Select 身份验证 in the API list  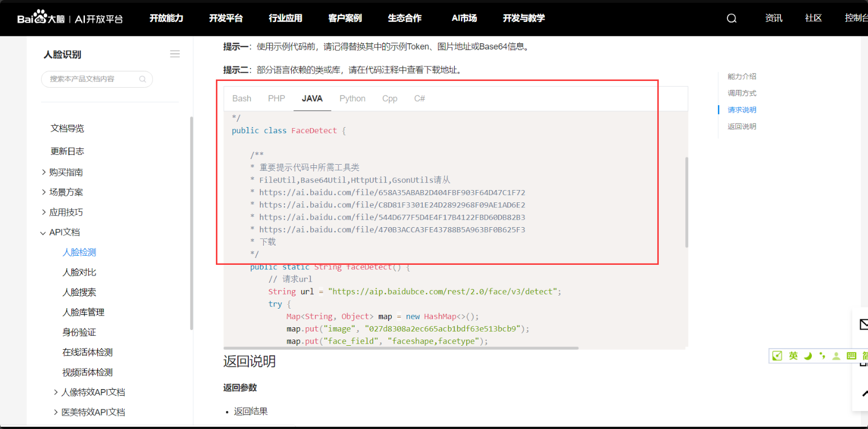click(79, 332)
